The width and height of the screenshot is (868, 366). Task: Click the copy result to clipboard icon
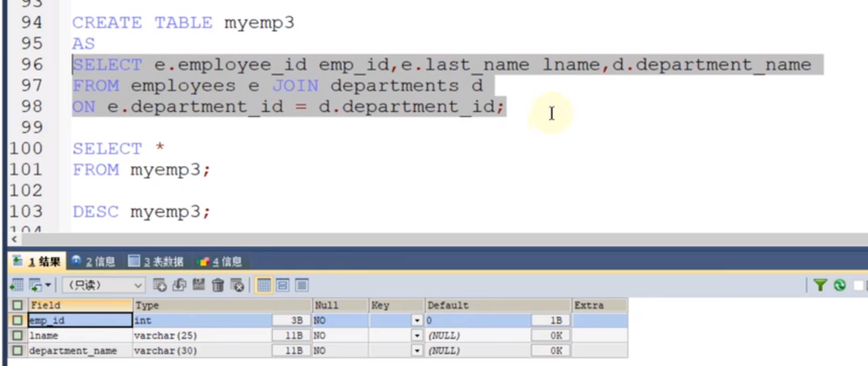click(35, 285)
